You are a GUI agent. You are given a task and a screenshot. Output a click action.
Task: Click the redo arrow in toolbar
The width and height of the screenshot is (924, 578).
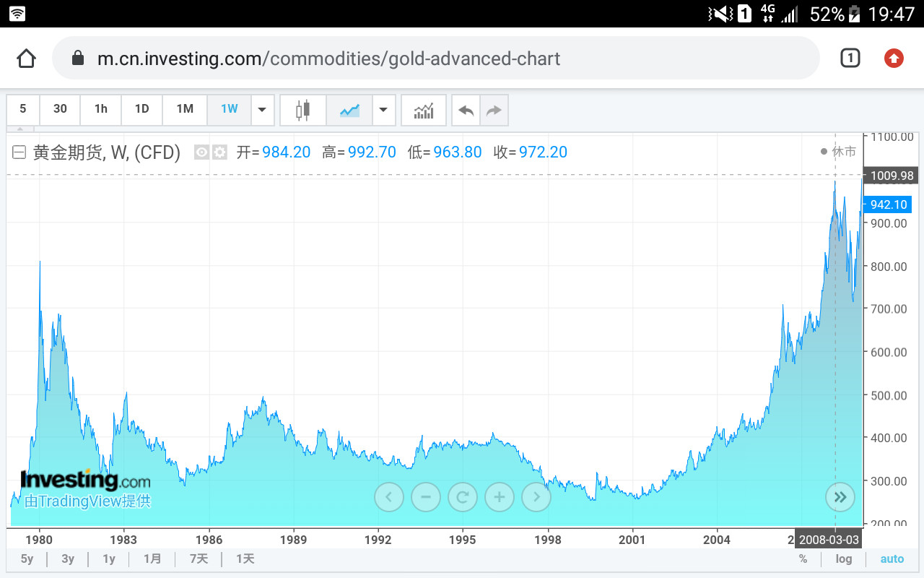pyautogui.click(x=494, y=110)
